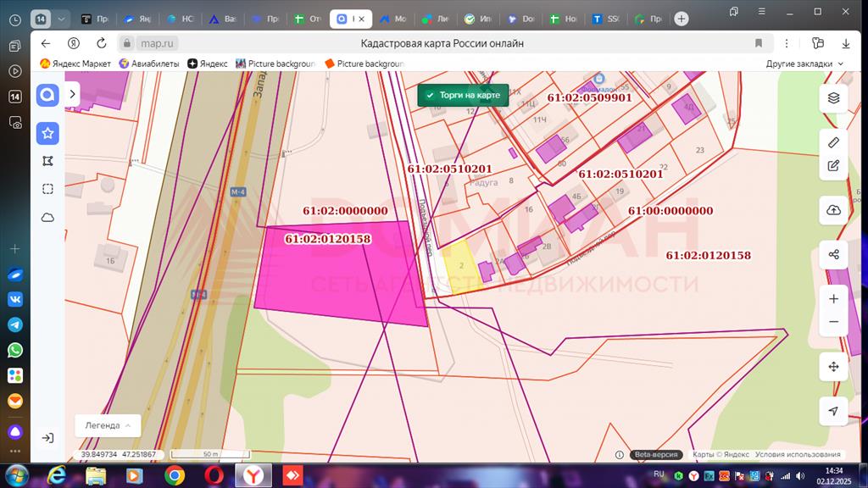The image size is (868, 488).
Task: Open the edit note tool
Action: [833, 166]
